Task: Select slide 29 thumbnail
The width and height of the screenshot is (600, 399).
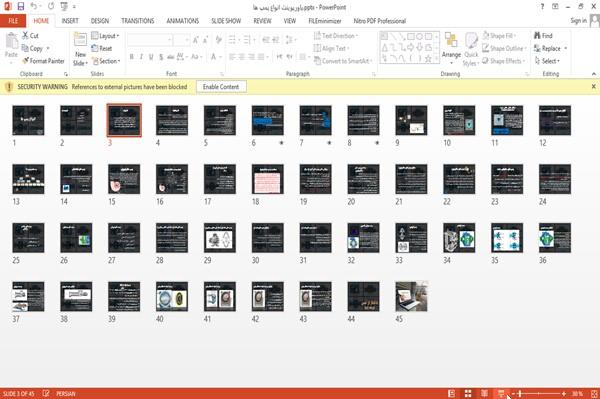Action: tap(220, 238)
